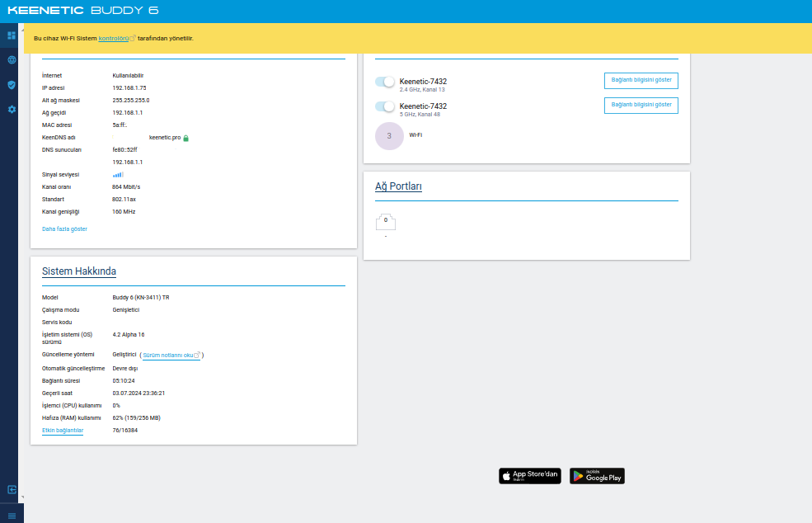Show connection info for 2.4 GHz network

(641, 80)
